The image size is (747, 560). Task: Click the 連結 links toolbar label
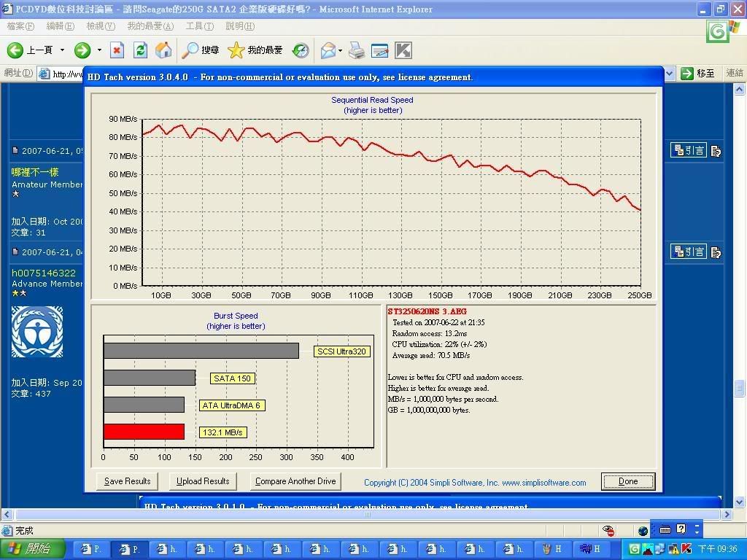click(735, 73)
